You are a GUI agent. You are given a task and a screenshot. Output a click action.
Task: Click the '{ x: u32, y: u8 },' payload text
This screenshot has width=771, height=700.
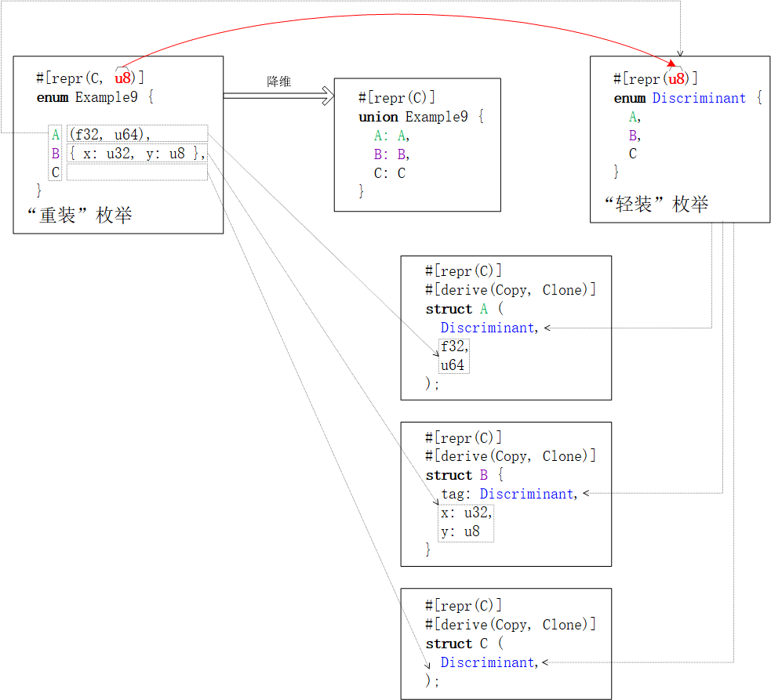137,154
